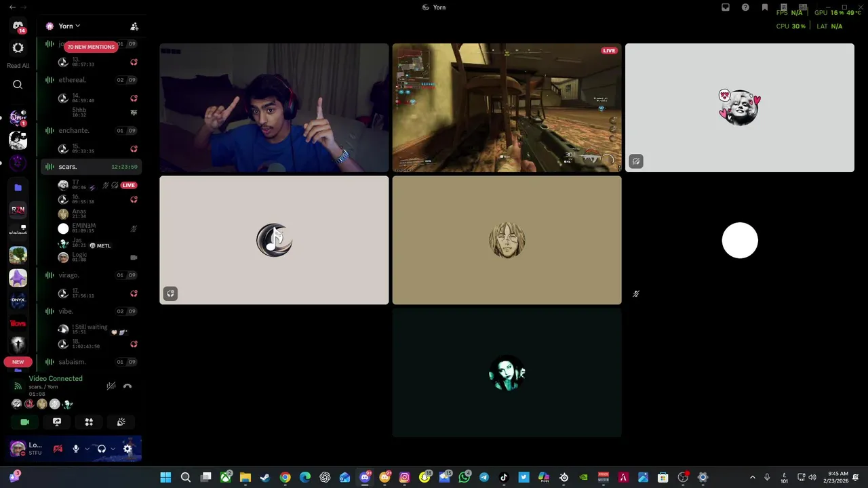Open Google Chrome from taskbar

pyautogui.click(x=285, y=478)
